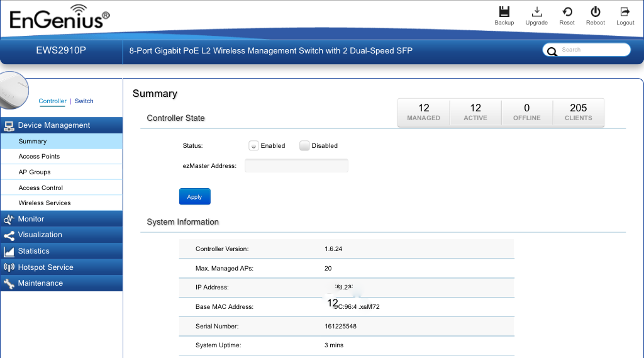The image size is (644, 358).
Task: Click the Serial Number 161225548
Action: (340, 327)
